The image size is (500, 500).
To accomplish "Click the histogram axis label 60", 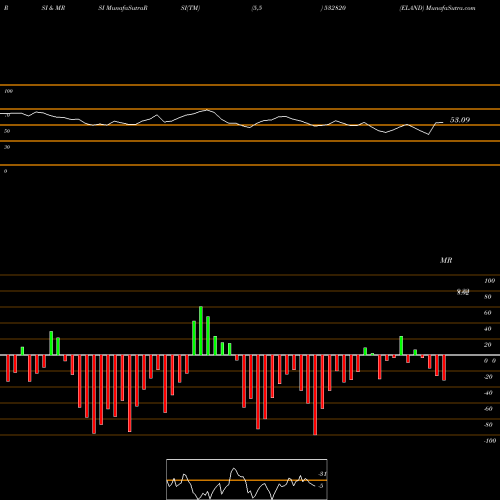I will tap(488, 313).
